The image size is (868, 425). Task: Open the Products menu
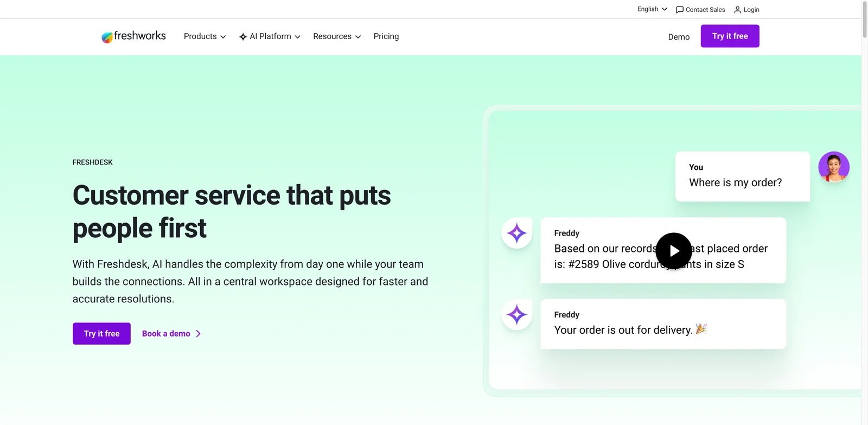point(205,36)
